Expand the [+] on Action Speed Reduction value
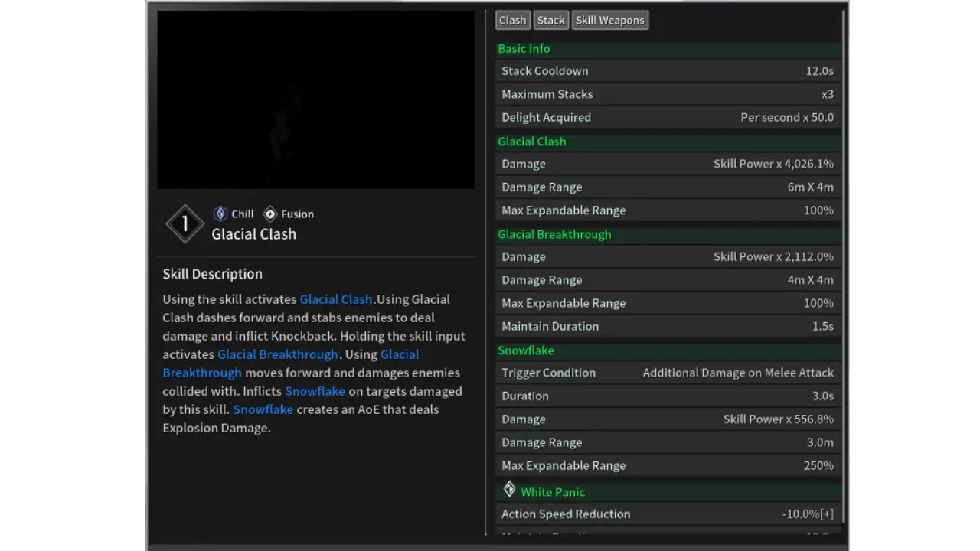 click(x=826, y=514)
